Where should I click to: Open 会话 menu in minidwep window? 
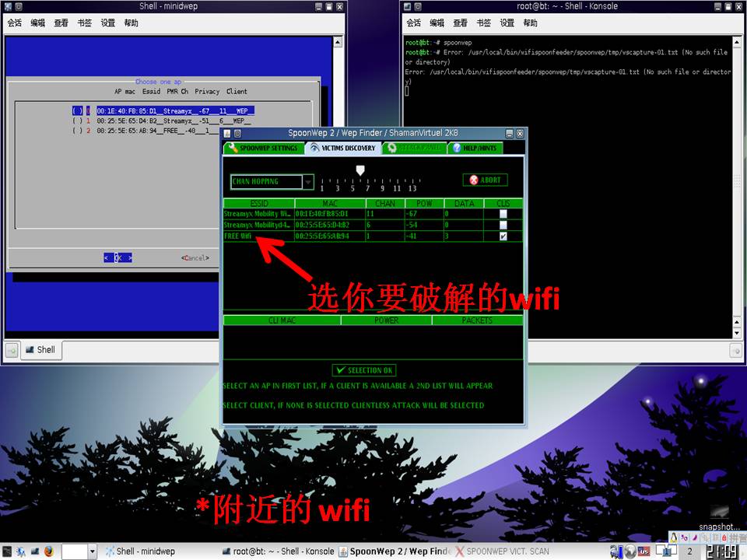coord(15,23)
